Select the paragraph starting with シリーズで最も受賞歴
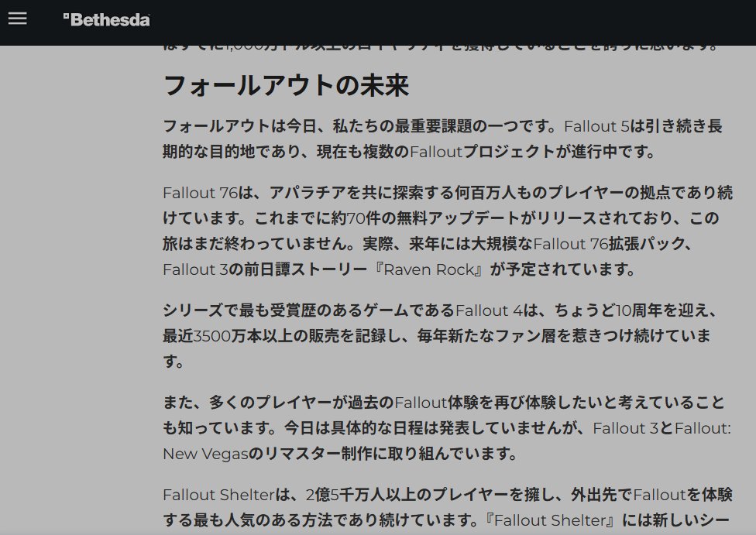The height and width of the screenshot is (535, 756). pyautogui.click(x=440, y=335)
